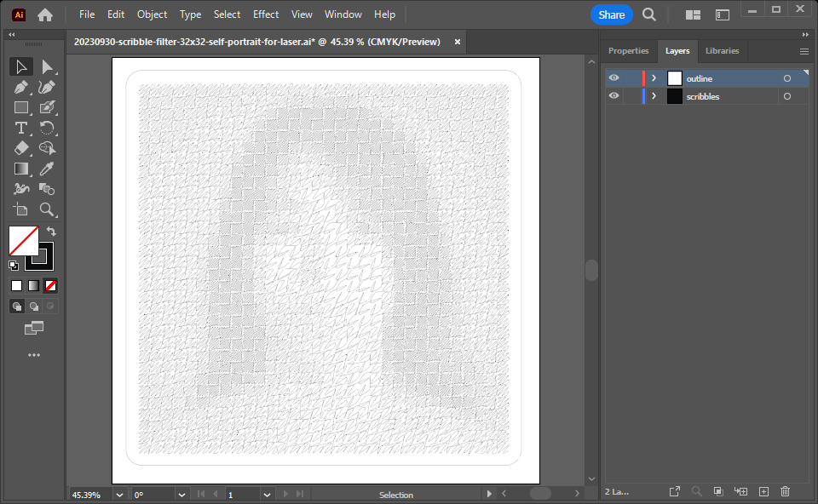Click the Fill color swatch
The width and height of the screenshot is (818, 504).
tap(23, 241)
